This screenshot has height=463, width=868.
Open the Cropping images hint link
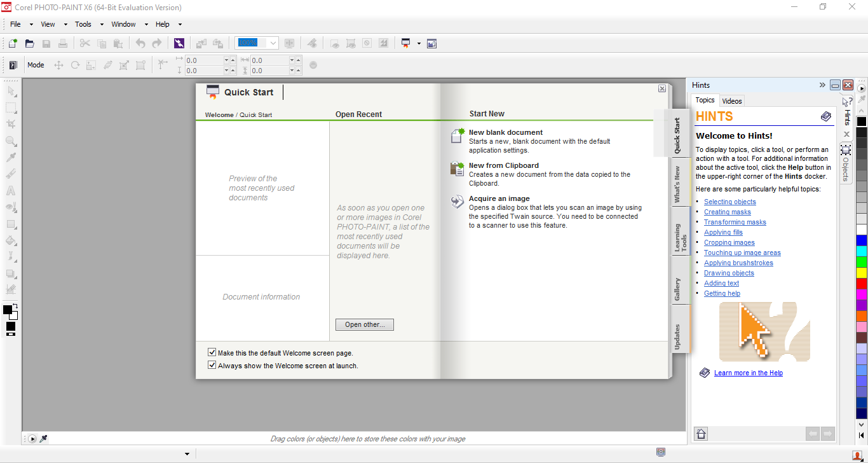(729, 242)
